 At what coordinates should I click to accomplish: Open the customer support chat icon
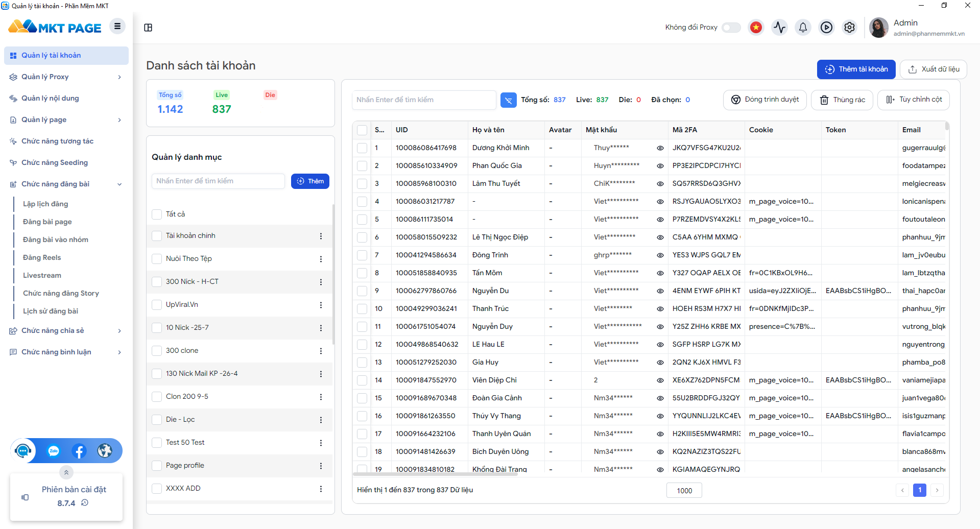pos(23,451)
